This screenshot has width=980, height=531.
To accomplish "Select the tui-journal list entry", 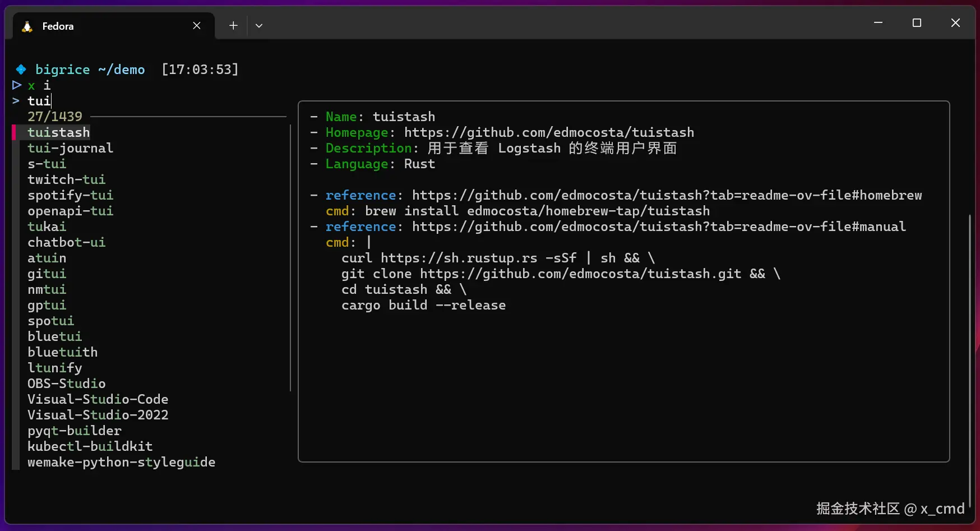I will point(70,148).
